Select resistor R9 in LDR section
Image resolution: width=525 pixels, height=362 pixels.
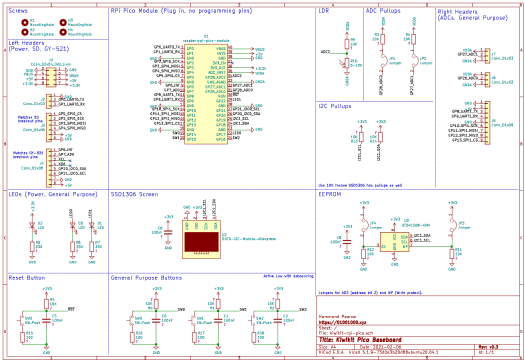click(347, 44)
